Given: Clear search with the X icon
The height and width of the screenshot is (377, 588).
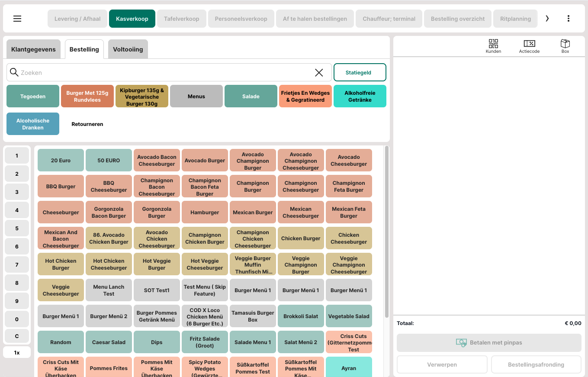Looking at the screenshot, I should click(x=319, y=73).
